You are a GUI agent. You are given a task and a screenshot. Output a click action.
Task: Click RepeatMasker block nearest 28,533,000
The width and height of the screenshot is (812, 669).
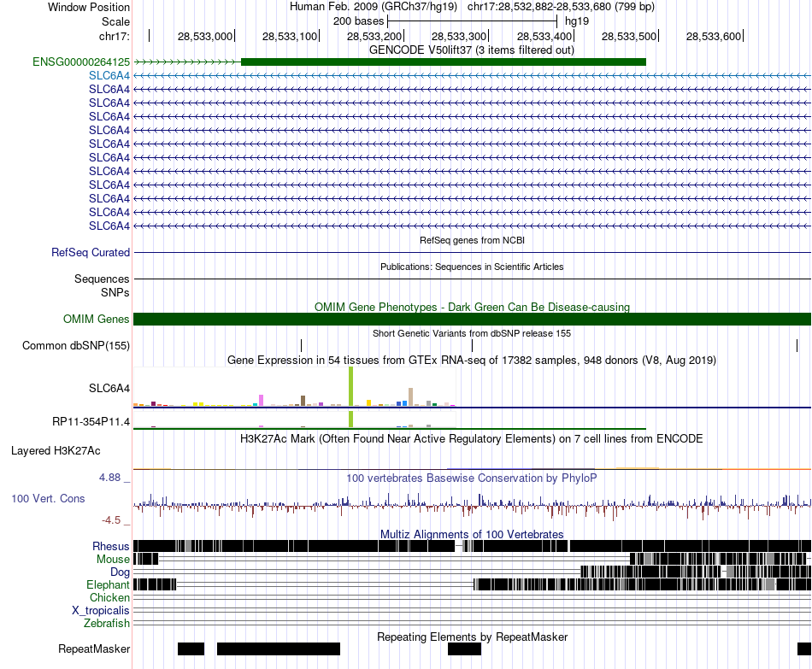pos(191,648)
